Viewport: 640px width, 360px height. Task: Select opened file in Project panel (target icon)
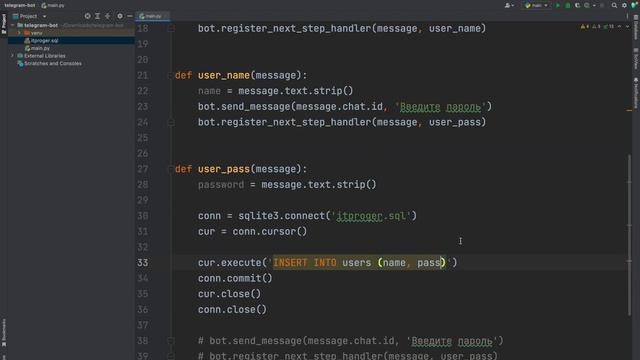(87, 16)
